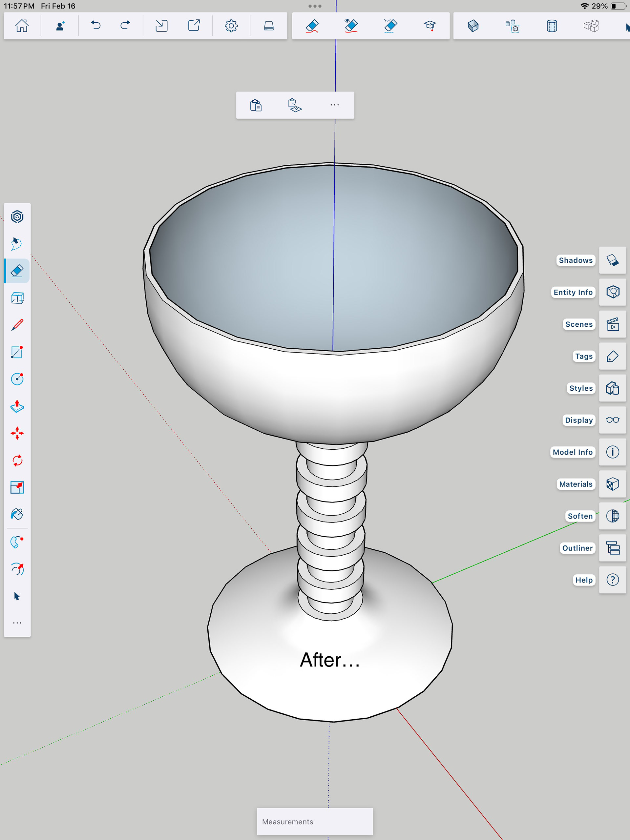The height and width of the screenshot is (840, 630).
Task: Tap the multiple cubes icon in toolbar
Action: point(591,26)
